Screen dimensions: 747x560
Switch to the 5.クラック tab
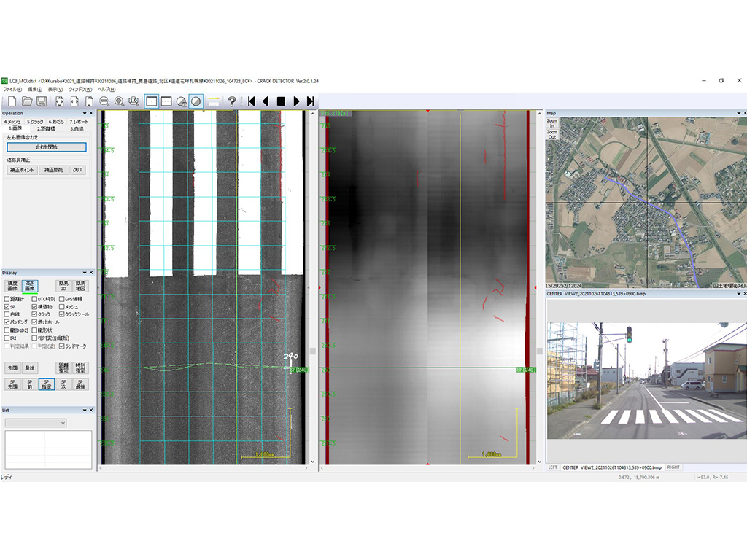point(35,121)
